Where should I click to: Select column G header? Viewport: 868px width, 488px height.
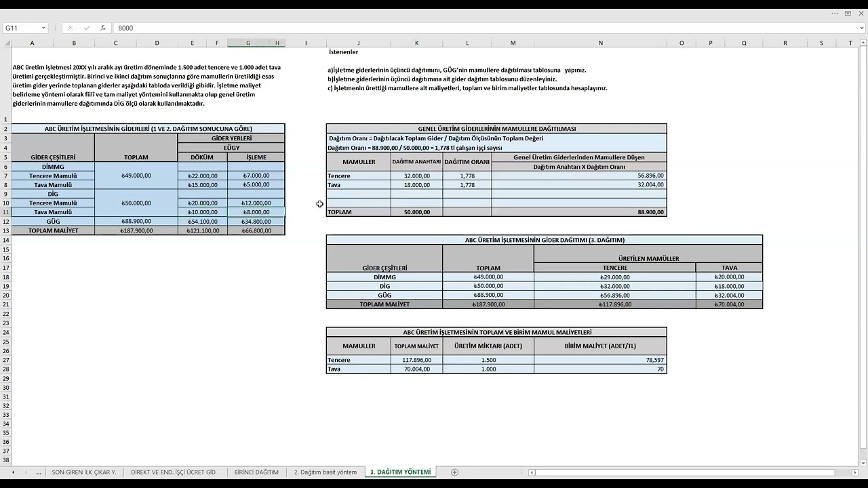tap(248, 43)
